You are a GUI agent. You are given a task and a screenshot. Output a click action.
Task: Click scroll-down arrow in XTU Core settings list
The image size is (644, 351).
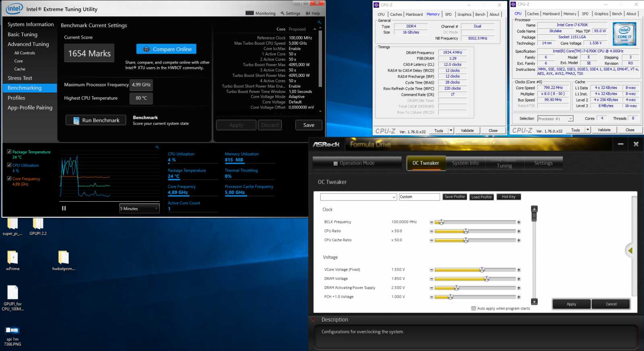tap(320, 111)
